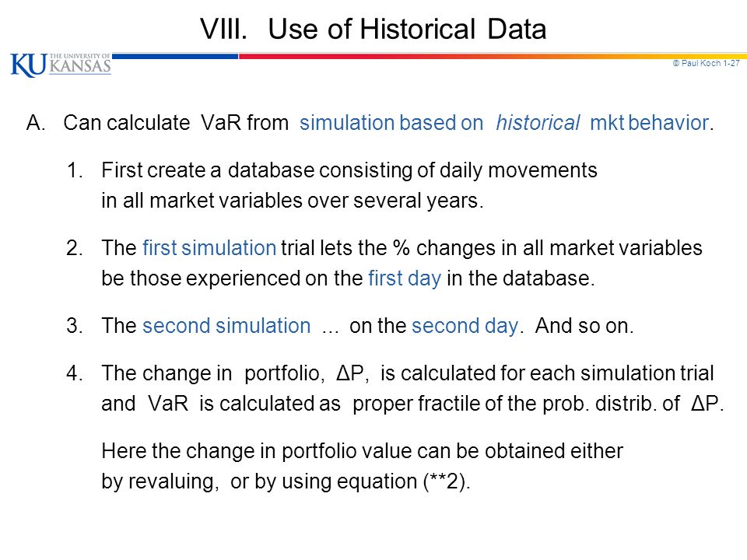Click the blue text simulation based on
The height and width of the screenshot is (560, 747).
(x=391, y=123)
